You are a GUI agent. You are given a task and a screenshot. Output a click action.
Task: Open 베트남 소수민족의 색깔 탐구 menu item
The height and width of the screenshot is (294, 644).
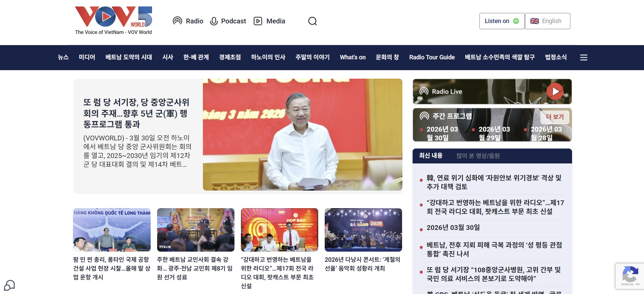tap(500, 57)
